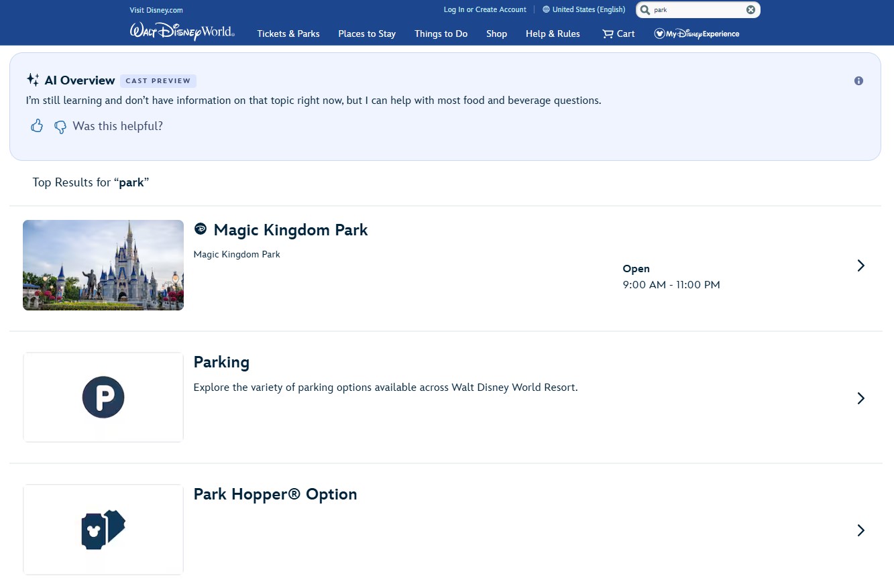Click the small 'Magic Kingdom Park' subtitle
894x588 pixels.
(x=237, y=255)
